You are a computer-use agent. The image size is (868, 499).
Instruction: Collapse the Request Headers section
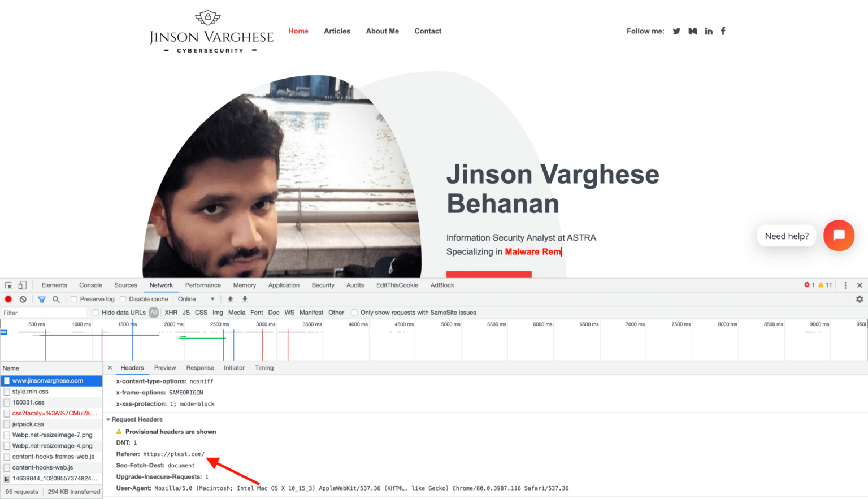108,419
